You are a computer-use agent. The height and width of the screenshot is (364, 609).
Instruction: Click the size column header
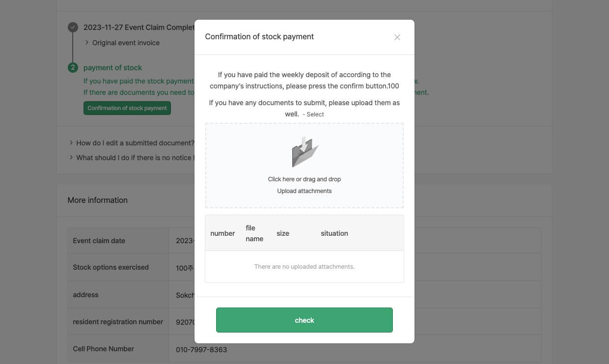(x=283, y=233)
